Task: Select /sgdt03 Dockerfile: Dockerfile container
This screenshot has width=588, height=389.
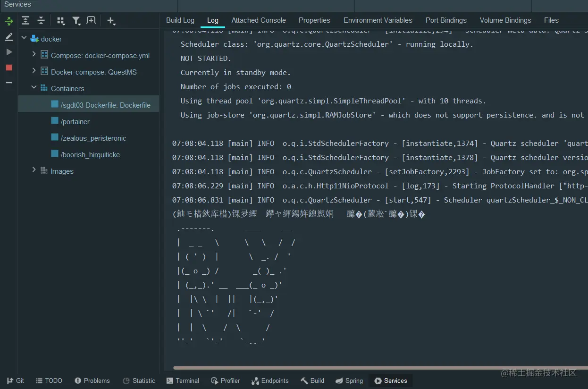Action: 88,105
